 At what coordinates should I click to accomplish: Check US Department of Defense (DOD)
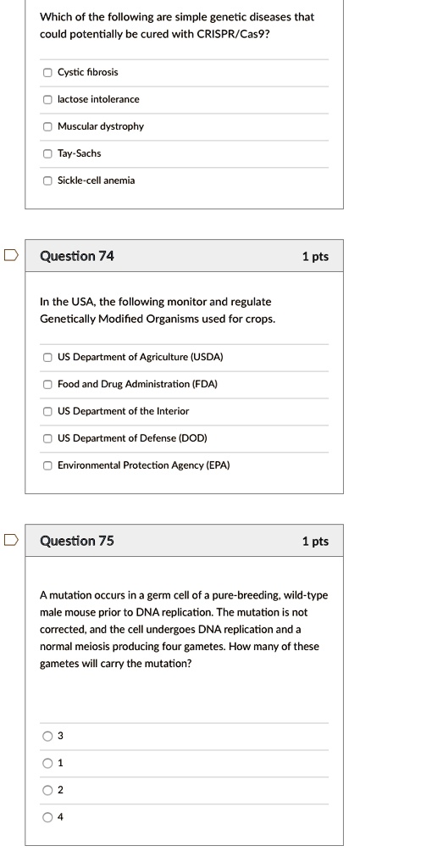click(47, 438)
